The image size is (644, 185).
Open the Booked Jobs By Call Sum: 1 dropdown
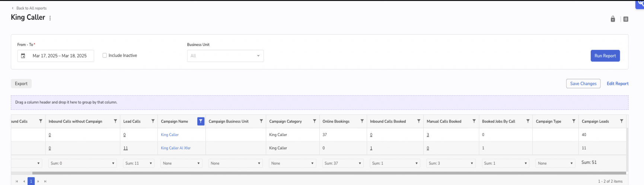tap(506, 163)
